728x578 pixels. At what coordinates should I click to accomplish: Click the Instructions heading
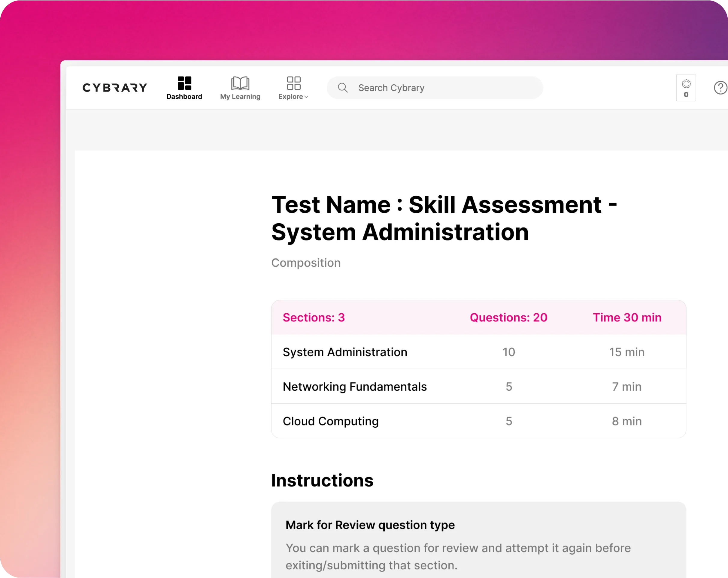[x=322, y=480]
